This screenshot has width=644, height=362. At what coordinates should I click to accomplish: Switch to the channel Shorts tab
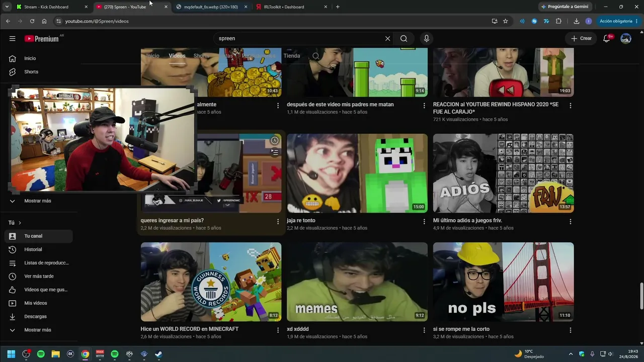[x=201, y=56]
